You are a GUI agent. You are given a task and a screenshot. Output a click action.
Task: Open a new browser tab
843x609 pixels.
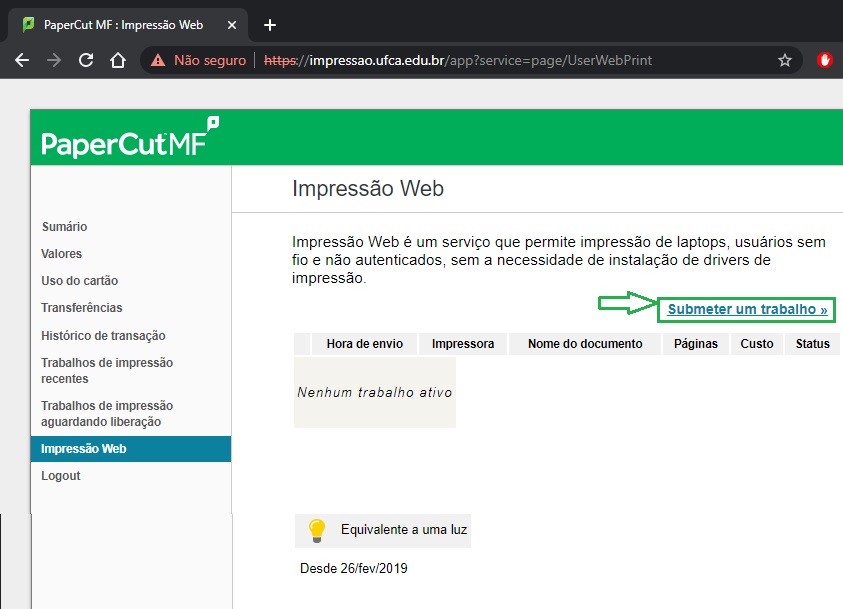point(269,25)
